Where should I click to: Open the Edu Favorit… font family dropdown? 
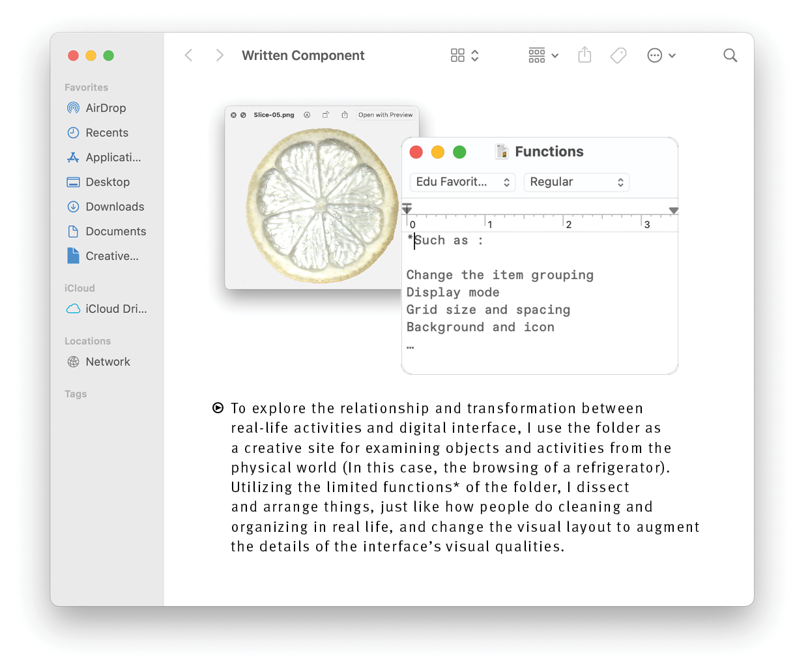tap(463, 183)
